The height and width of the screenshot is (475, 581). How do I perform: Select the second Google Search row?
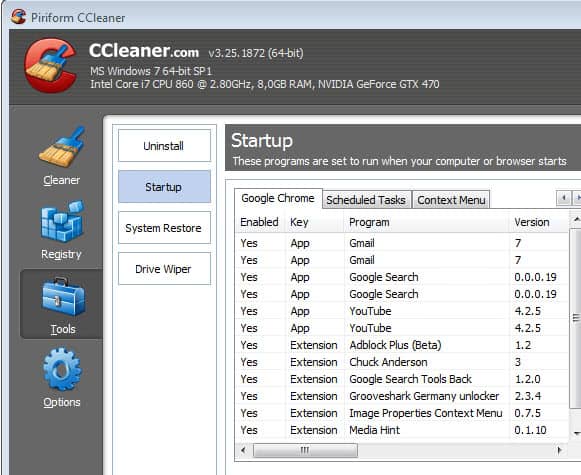tap(401, 294)
